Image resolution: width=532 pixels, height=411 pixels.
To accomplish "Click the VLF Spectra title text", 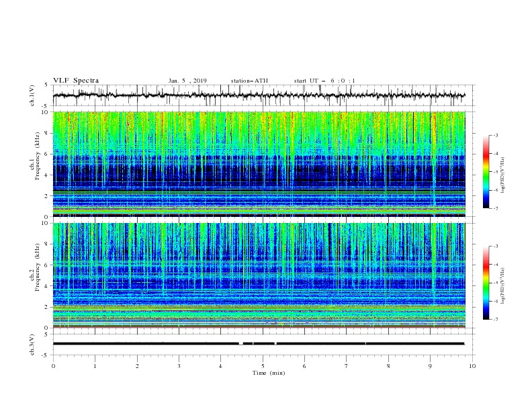I will coord(76,81).
